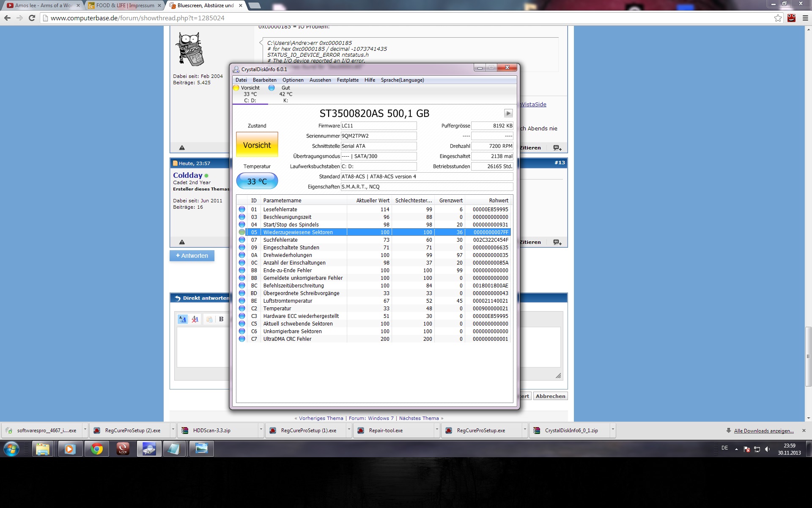
Task: Open the Sprache(Language) menu
Action: pos(402,80)
